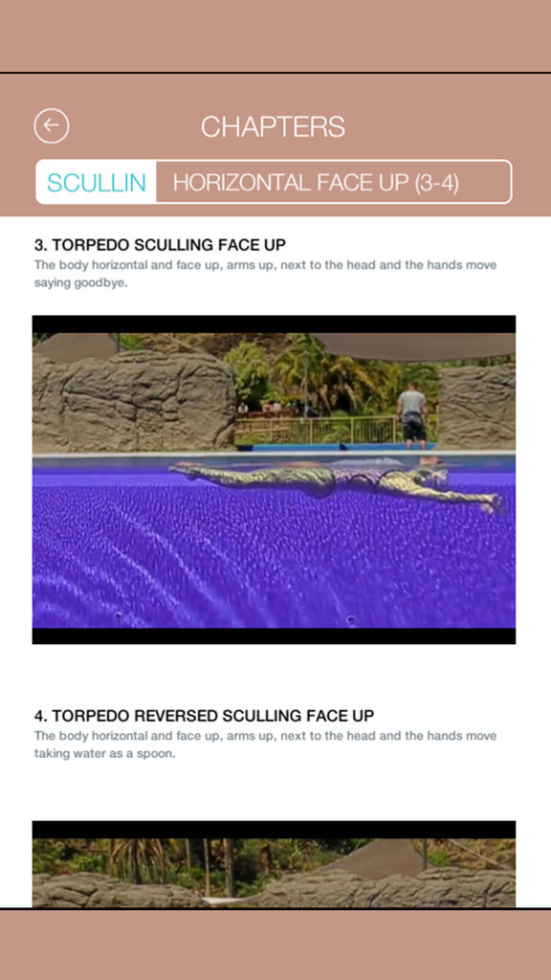Click the man standing at the pool edge
This screenshot has width=551, height=980.
411,415
